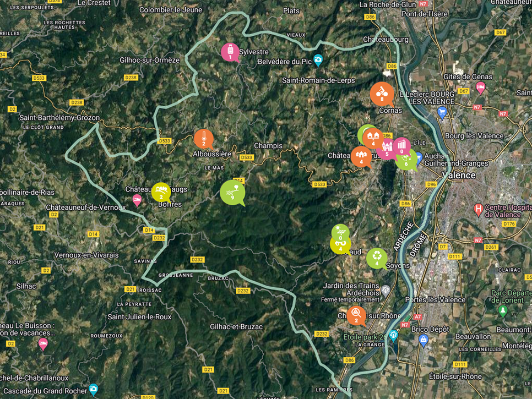
Task: Select the pink castle marker showing 5
Action: pyautogui.click(x=387, y=149)
